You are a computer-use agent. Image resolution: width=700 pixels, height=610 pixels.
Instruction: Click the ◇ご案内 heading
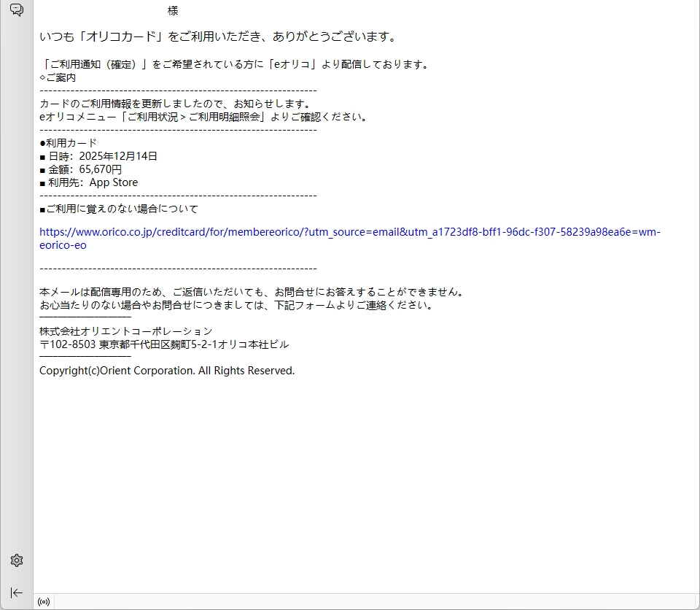58,77
